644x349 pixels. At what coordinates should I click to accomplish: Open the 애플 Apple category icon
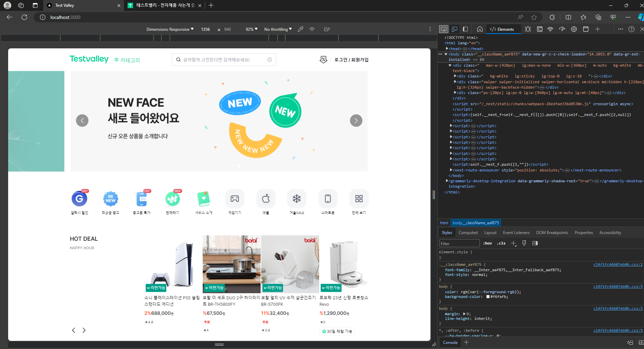266,199
